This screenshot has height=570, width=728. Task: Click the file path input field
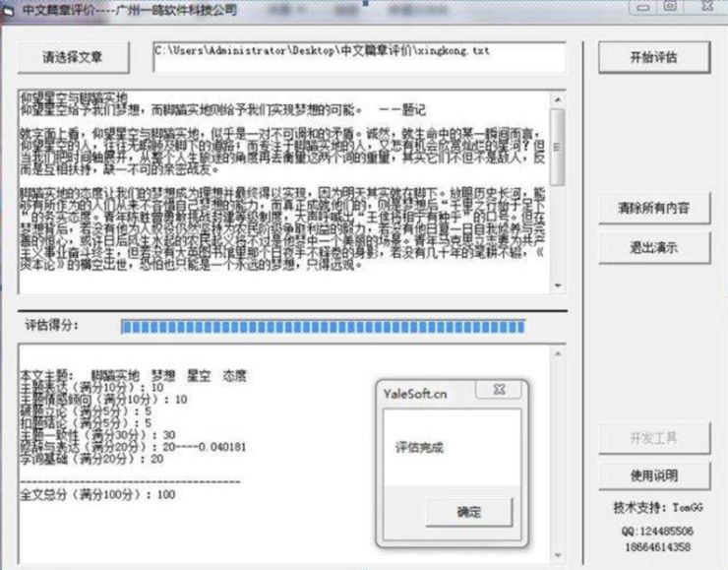359,57
